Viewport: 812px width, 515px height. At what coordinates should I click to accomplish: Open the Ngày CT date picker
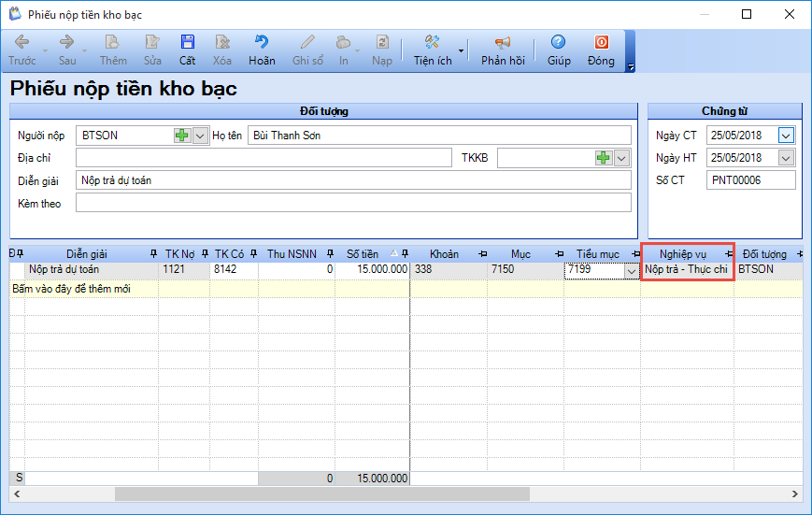tap(786, 136)
